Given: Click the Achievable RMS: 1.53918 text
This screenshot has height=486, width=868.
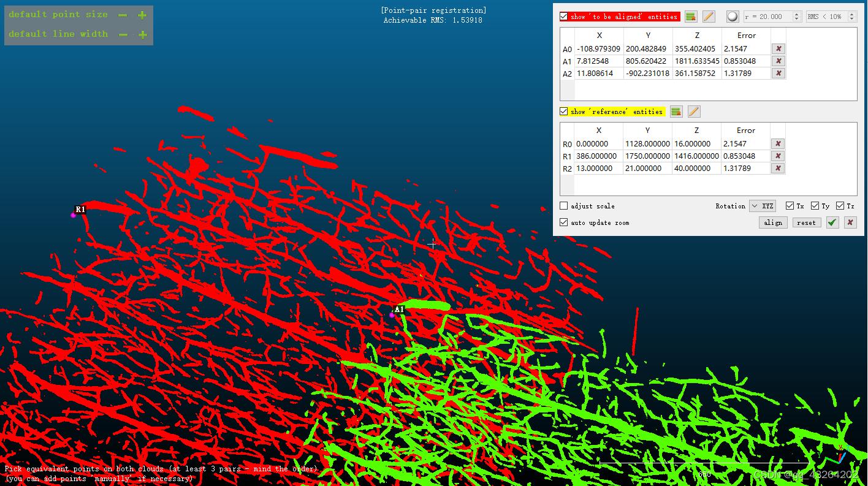Looking at the screenshot, I should [433, 20].
